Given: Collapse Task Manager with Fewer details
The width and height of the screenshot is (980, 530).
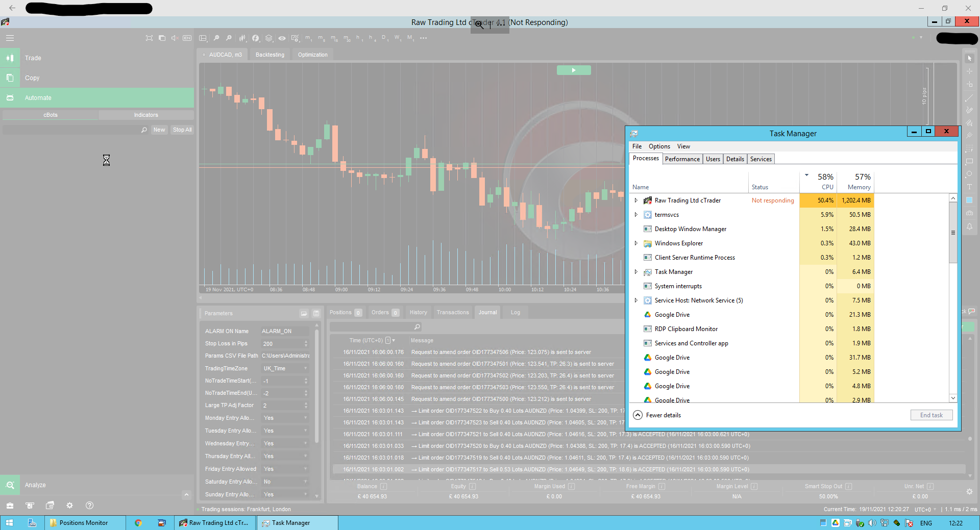Looking at the screenshot, I should (657, 415).
